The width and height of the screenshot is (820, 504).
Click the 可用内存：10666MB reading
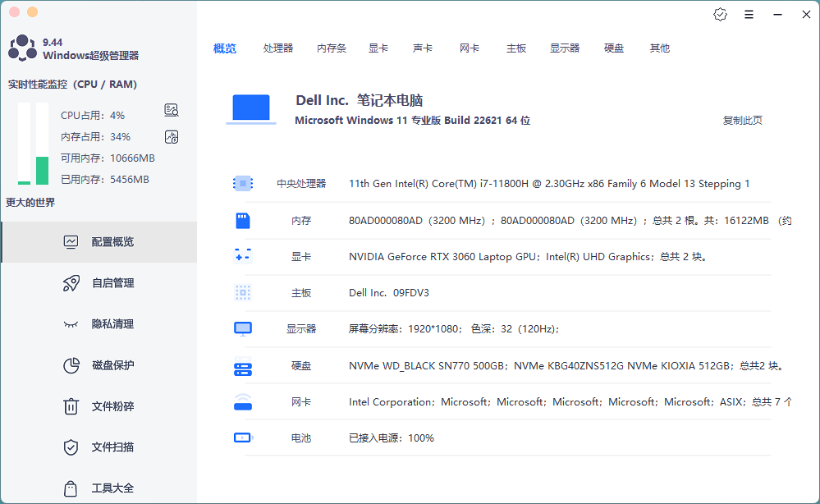point(108,158)
